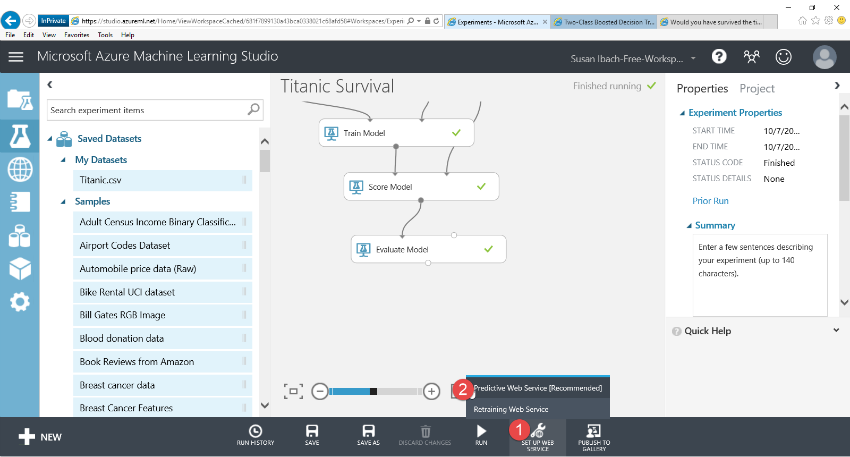Click the help question mark icon
The height and width of the screenshot is (457, 850).
pos(719,56)
